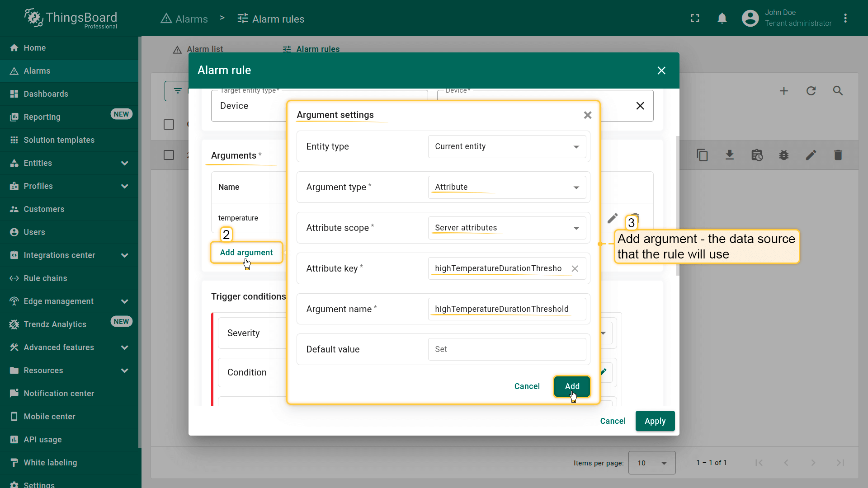
Task: Click the plus icon to add rule
Action: point(784,91)
